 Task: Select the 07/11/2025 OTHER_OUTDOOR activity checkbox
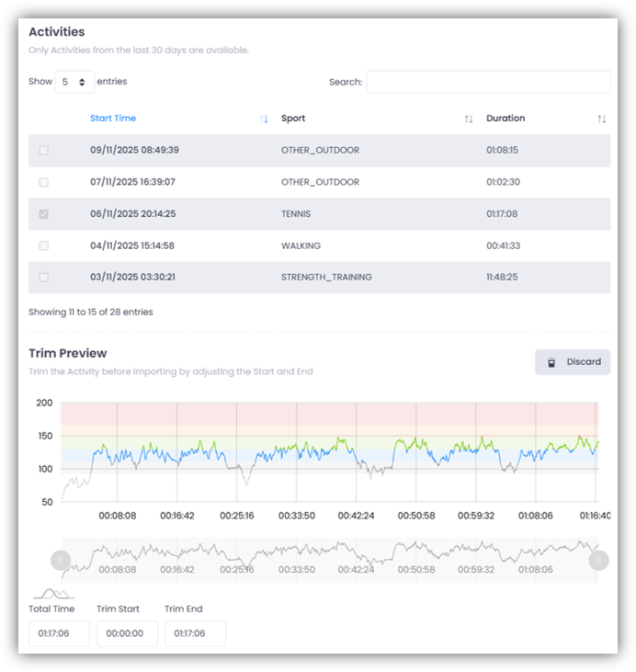(x=43, y=182)
